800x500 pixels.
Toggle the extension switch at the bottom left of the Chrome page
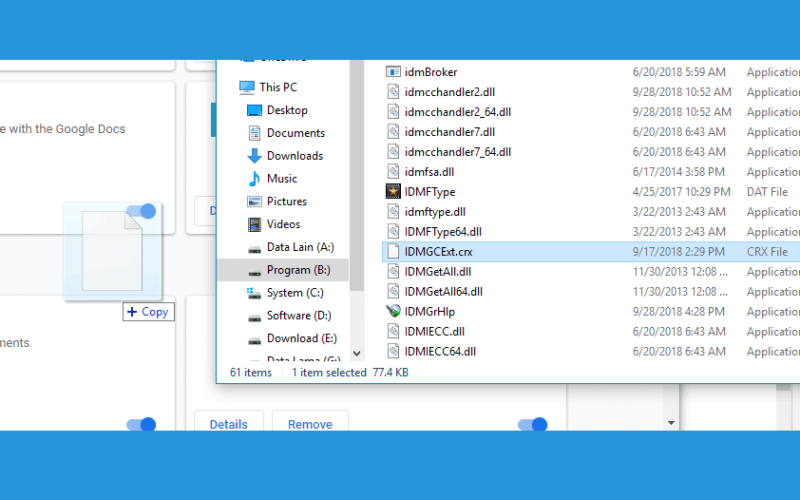tap(141, 424)
